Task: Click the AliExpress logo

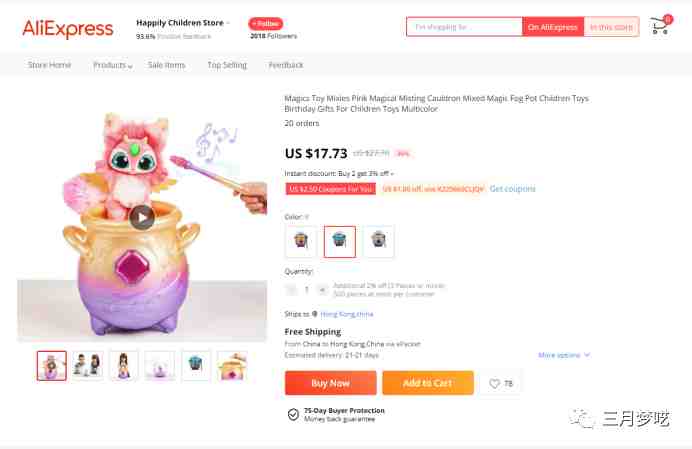Action: [x=68, y=29]
